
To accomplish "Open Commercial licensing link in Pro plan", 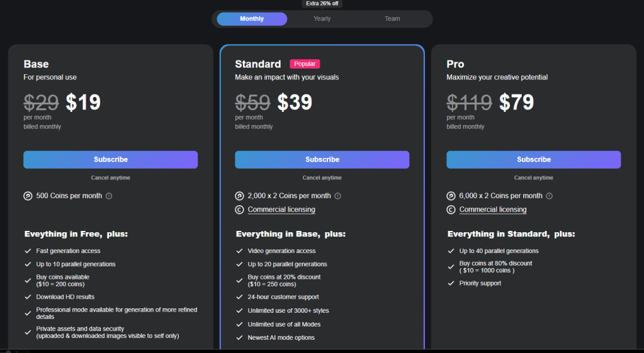I will [x=493, y=210].
